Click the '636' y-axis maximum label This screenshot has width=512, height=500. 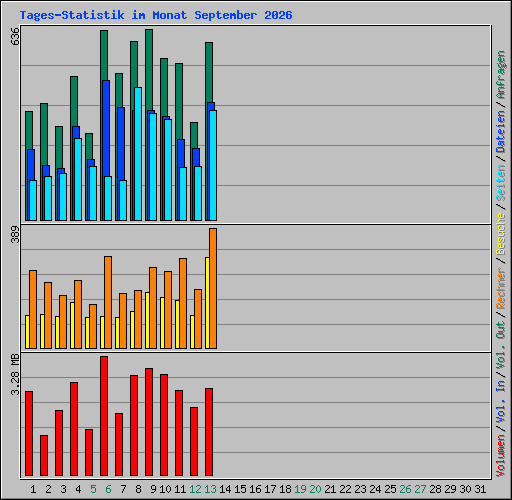[15, 36]
